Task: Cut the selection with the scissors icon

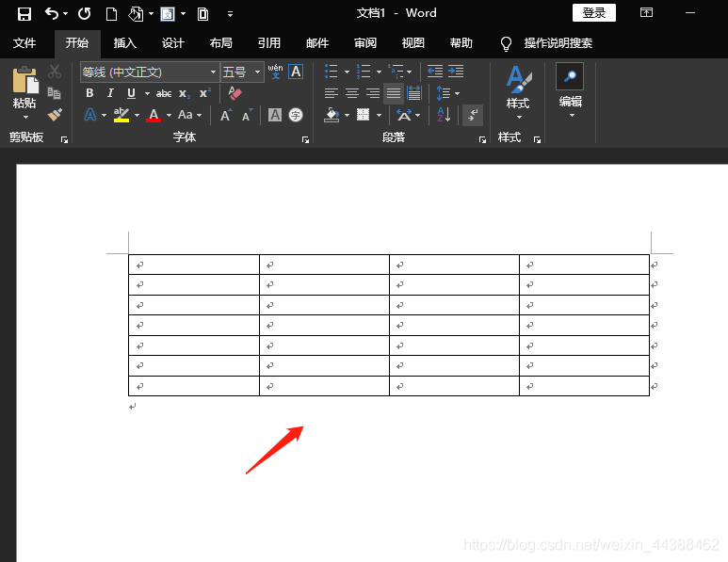Action: [55, 72]
